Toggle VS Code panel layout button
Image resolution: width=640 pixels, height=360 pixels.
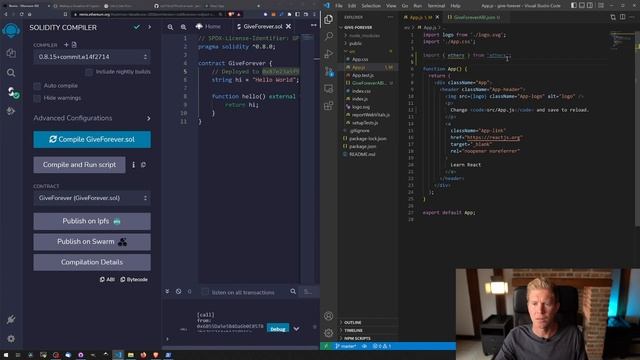tap(582, 6)
